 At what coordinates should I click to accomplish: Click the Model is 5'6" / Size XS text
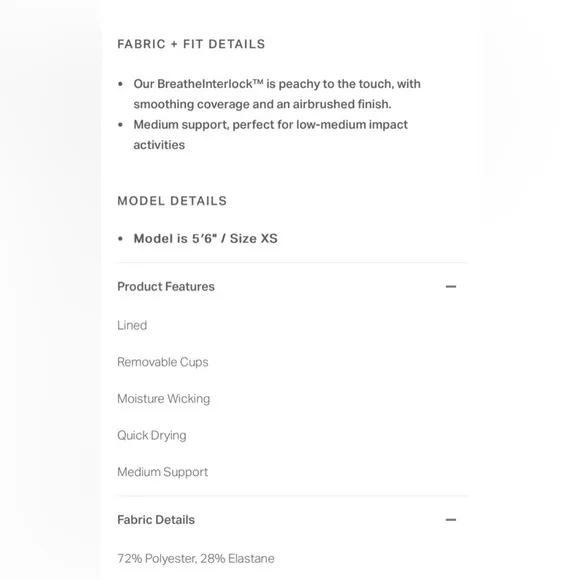[205, 239]
